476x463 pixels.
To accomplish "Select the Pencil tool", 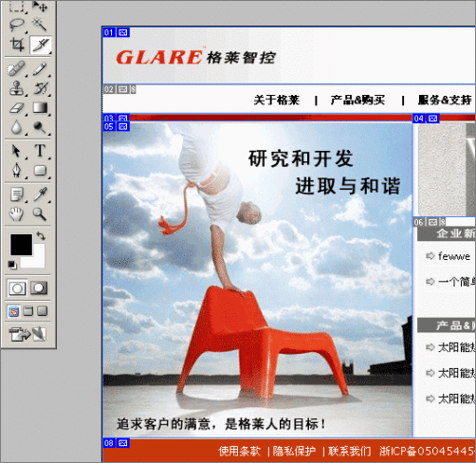I will (x=40, y=68).
